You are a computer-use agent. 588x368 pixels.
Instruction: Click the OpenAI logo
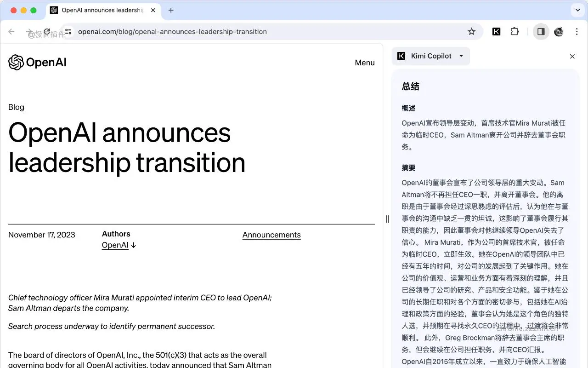coord(37,62)
